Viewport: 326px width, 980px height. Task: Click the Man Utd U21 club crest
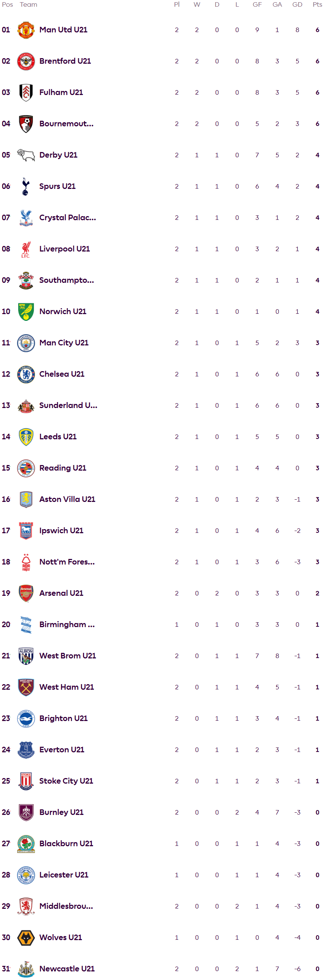(x=26, y=30)
